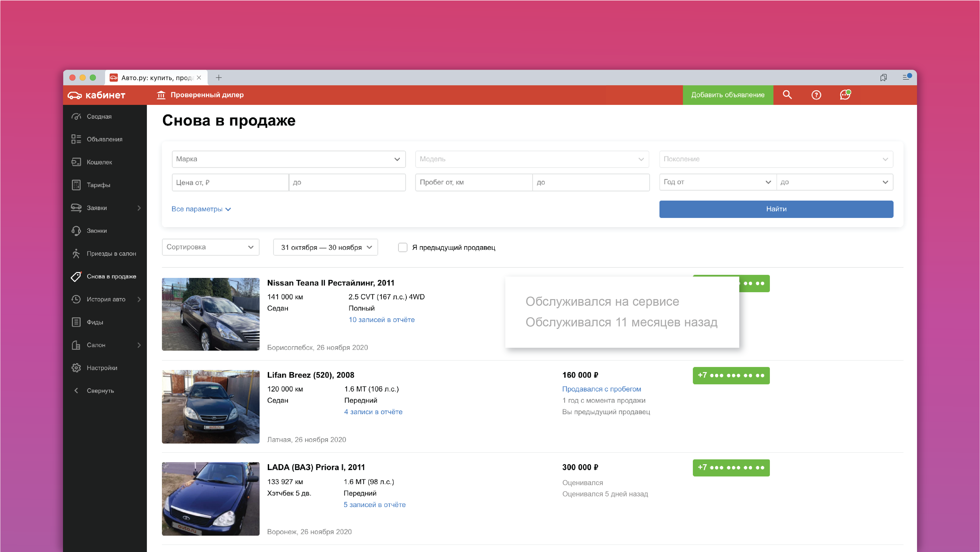The image size is (980, 552).
Task: Open LADA Priora photo thumbnail
Action: (x=211, y=499)
